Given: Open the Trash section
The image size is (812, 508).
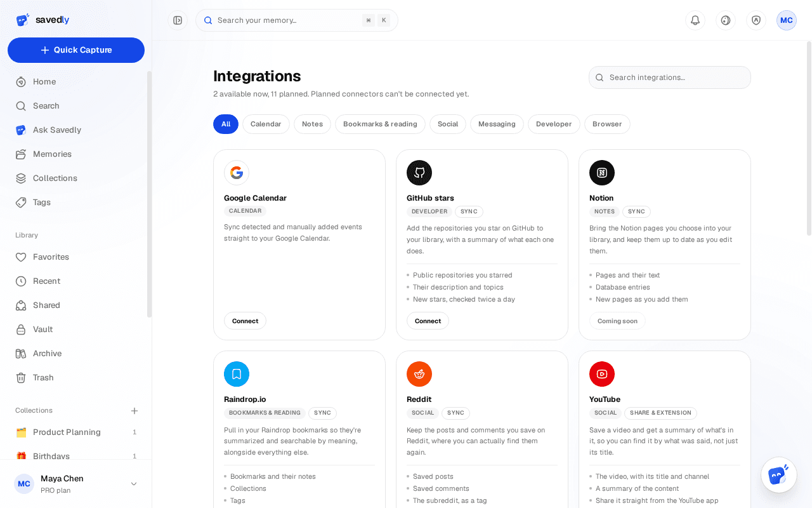Looking at the screenshot, I should [76, 378].
